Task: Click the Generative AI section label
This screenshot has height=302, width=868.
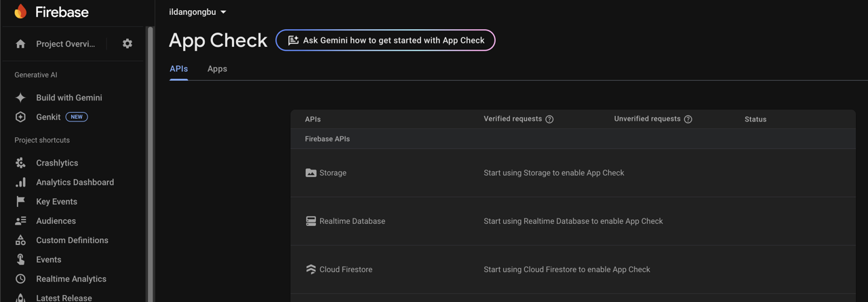Action: tap(36, 75)
